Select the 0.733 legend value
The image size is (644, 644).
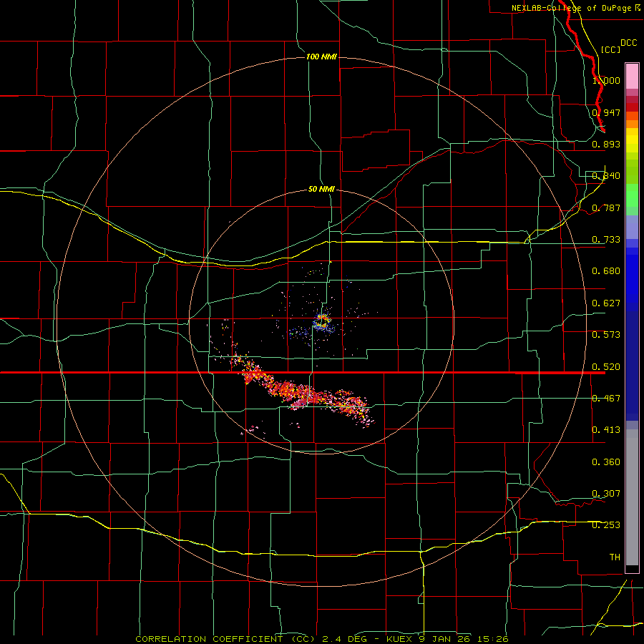point(606,240)
